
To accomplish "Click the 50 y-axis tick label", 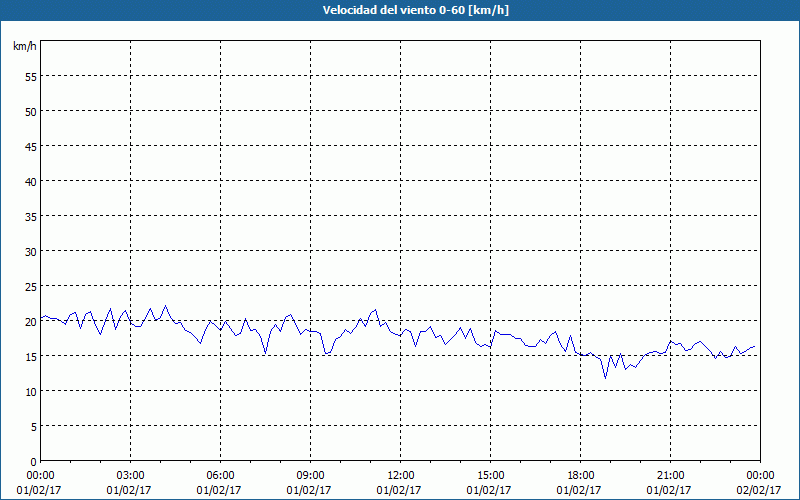I will tap(30, 111).
